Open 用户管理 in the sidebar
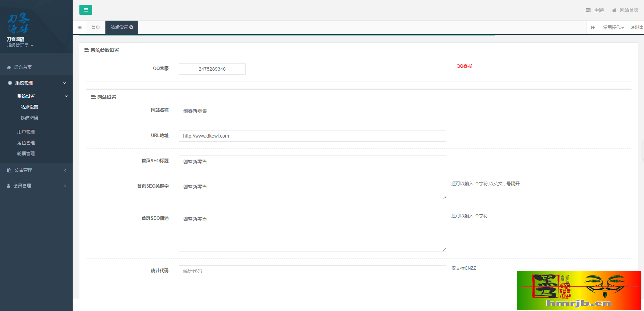Image resolution: width=644 pixels, height=311 pixels. [26, 132]
